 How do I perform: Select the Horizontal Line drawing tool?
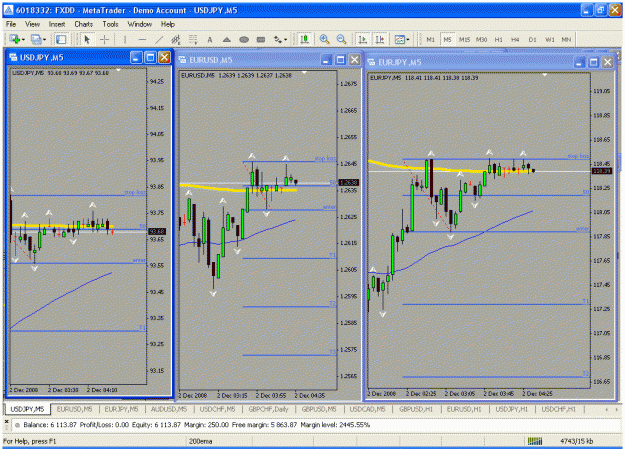[142, 39]
